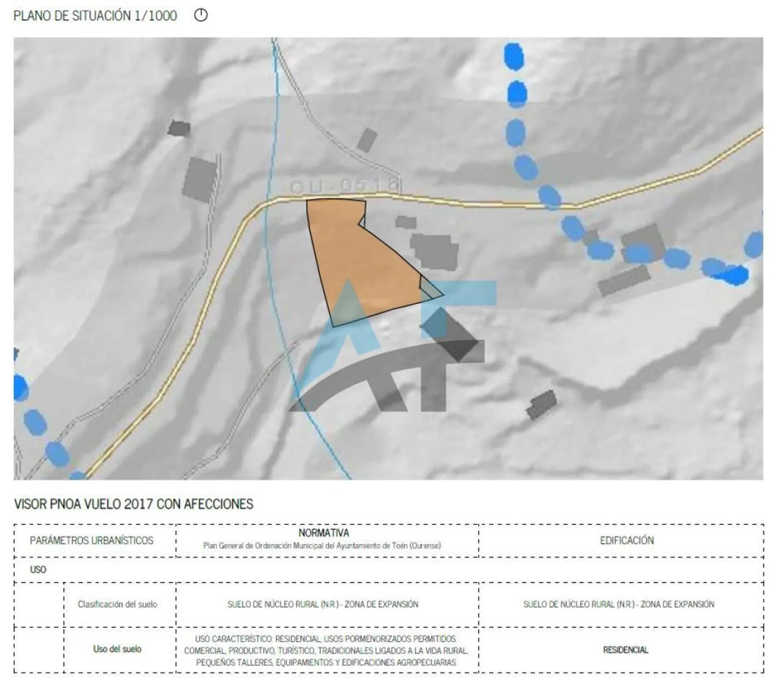Screen dimensions: 784x689
Task: Click the dark diamond-shaped building below the parcel
Action: tap(449, 334)
